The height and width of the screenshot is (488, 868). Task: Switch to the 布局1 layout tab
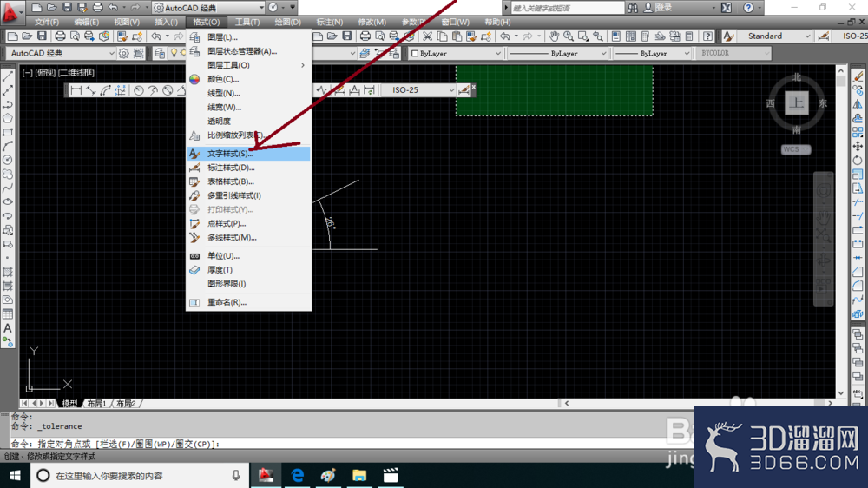pyautogui.click(x=96, y=403)
